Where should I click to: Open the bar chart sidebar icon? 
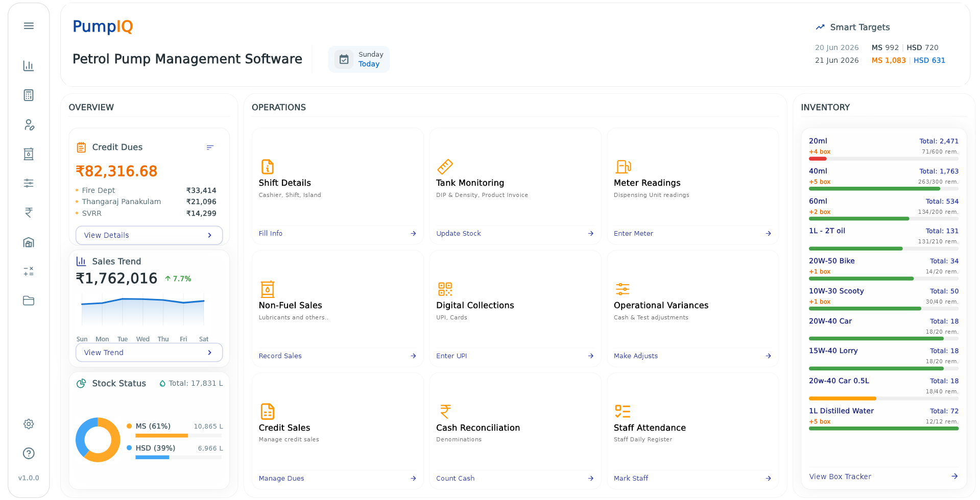[29, 66]
